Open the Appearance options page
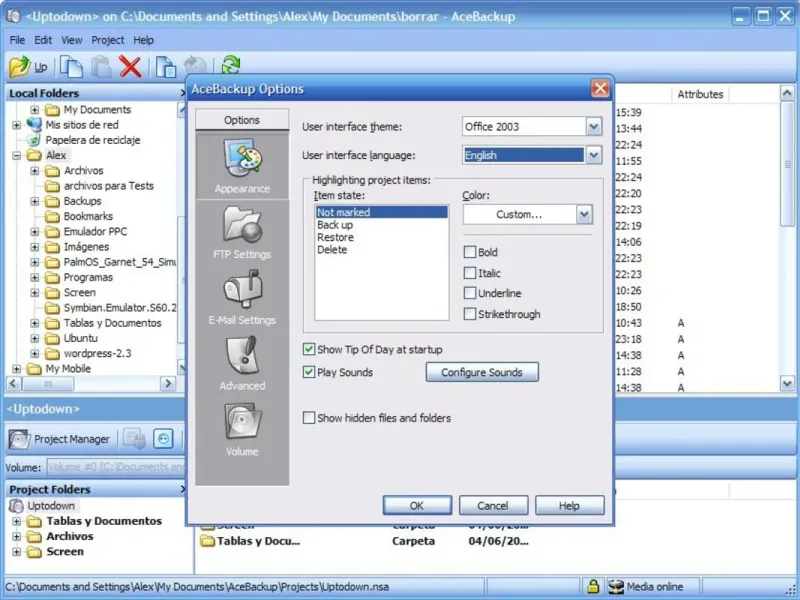The image size is (800, 600). (x=242, y=166)
